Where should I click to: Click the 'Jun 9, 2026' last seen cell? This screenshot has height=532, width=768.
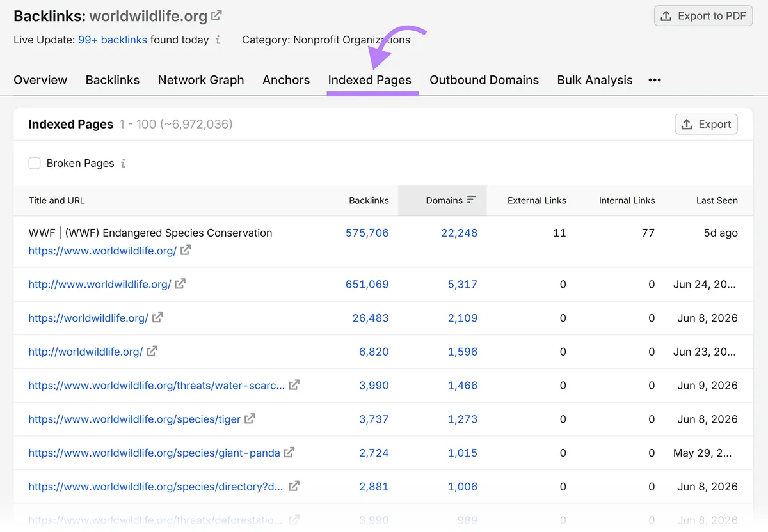(708, 385)
